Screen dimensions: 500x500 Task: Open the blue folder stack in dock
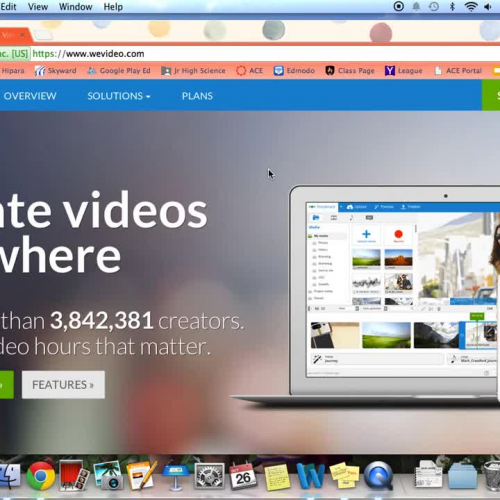point(463,477)
